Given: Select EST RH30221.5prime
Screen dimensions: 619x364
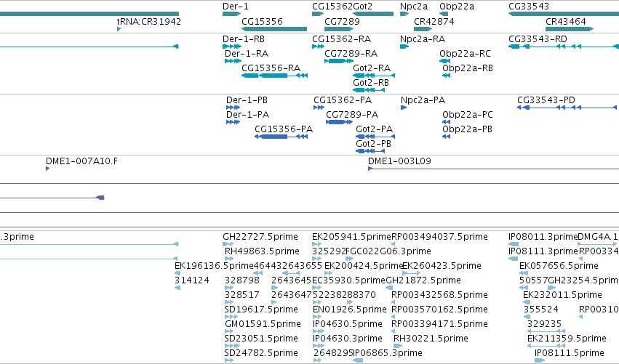Looking at the screenshot, I should tap(431, 339).
